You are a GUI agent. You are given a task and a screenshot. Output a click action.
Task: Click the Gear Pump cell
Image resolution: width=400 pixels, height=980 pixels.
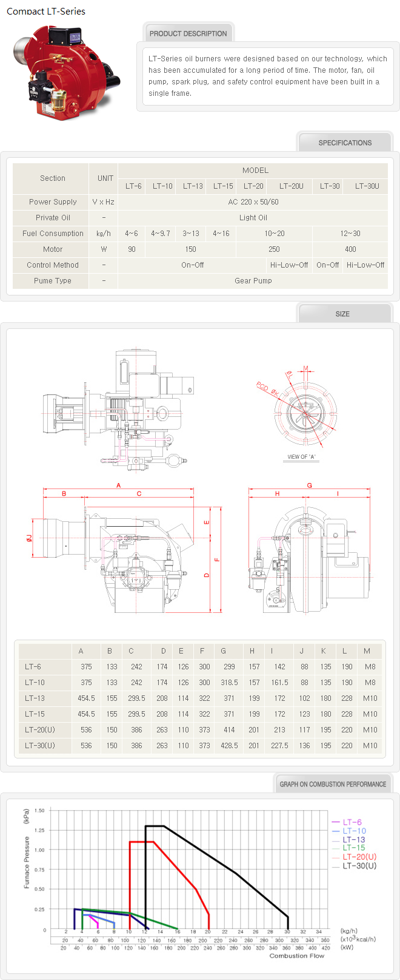(x=253, y=281)
